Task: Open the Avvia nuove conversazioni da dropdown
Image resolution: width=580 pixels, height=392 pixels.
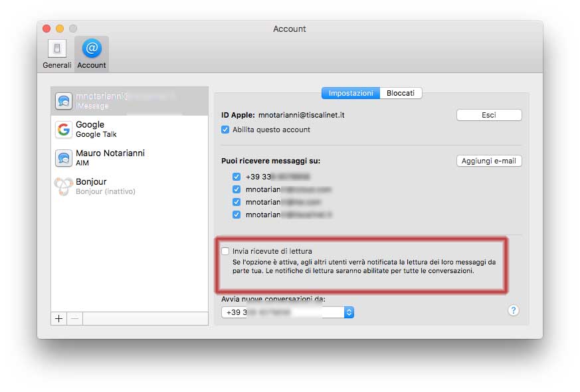Action: [x=288, y=312]
